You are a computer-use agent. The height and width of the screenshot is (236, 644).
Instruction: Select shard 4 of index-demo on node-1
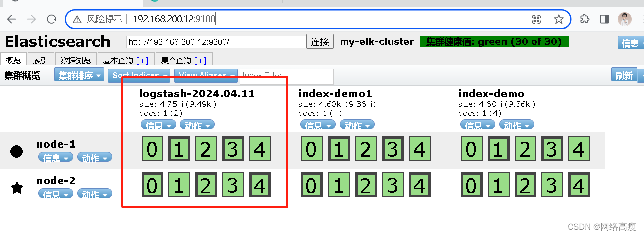(579, 149)
